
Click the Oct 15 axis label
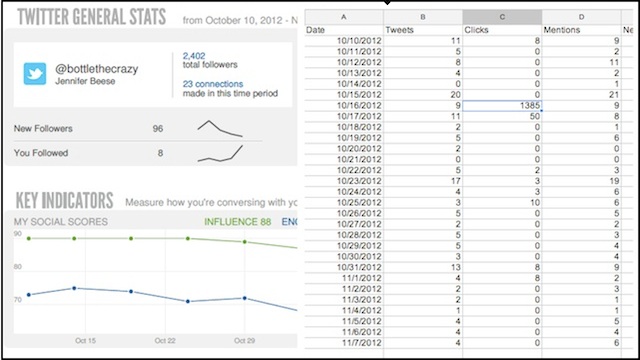85,340
